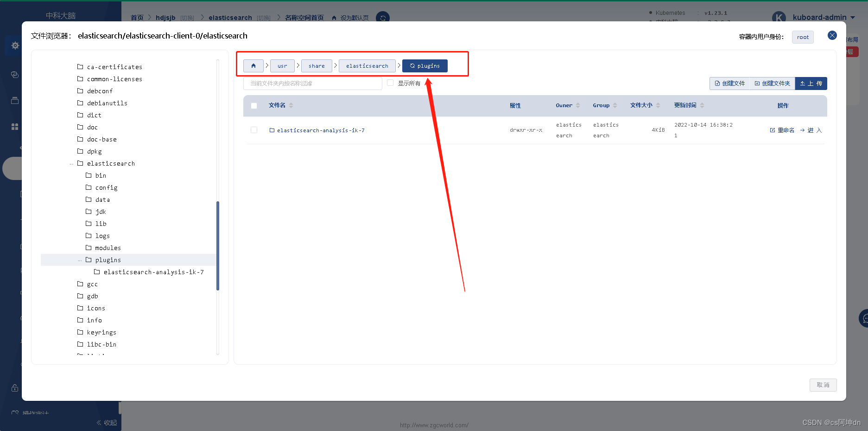The height and width of the screenshot is (431, 868).
Task: Click elasticsearch namespace breadcrumb in background
Action: pyautogui.click(x=230, y=18)
